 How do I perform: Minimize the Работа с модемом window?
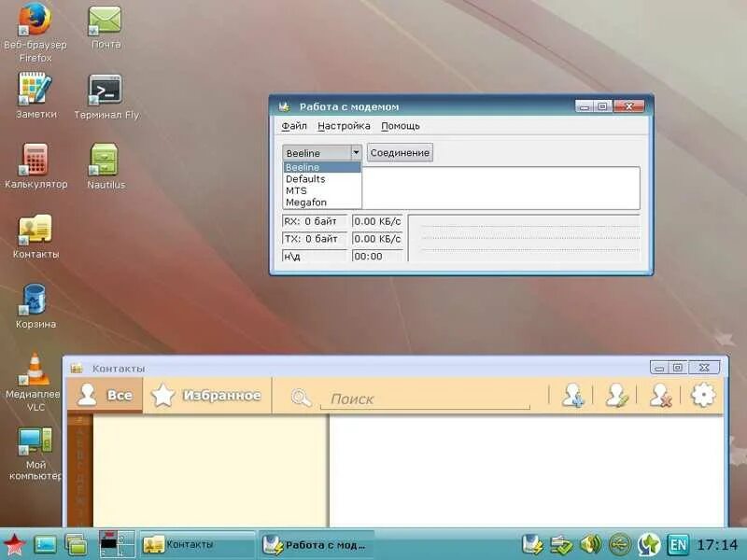tap(585, 106)
